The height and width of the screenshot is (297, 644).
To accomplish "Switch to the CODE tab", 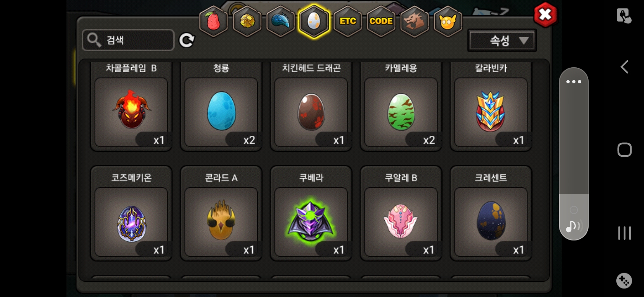I will point(381,21).
